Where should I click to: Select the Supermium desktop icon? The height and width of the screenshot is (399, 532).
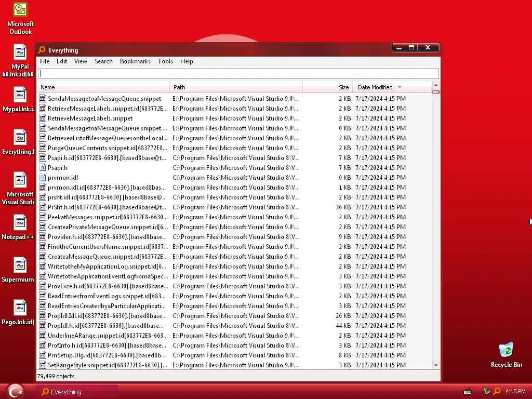point(19,270)
